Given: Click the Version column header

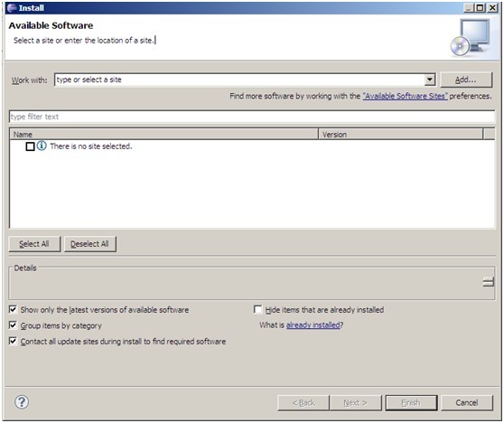Looking at the screenshot, I should pos(400,134).
